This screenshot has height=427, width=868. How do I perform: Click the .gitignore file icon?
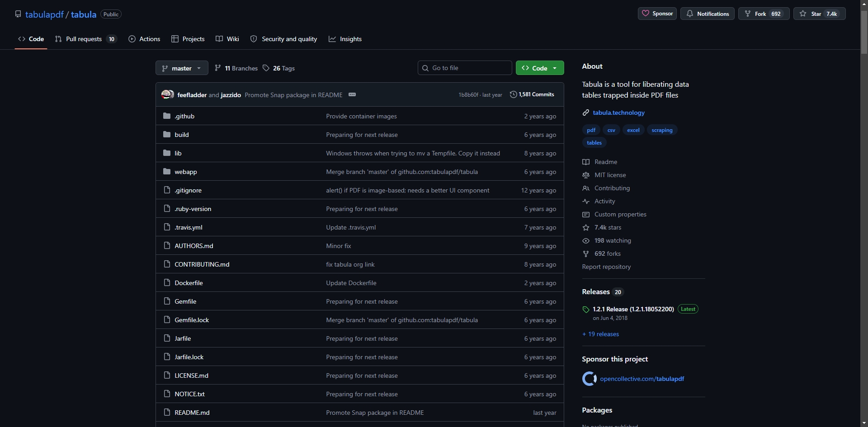167,190
